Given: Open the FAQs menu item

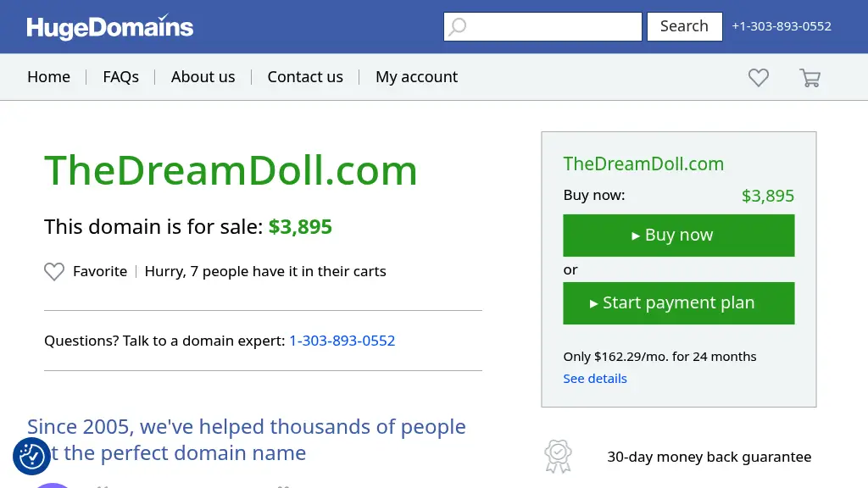Looking at the screenshot, I should click(x=120, y=77).
